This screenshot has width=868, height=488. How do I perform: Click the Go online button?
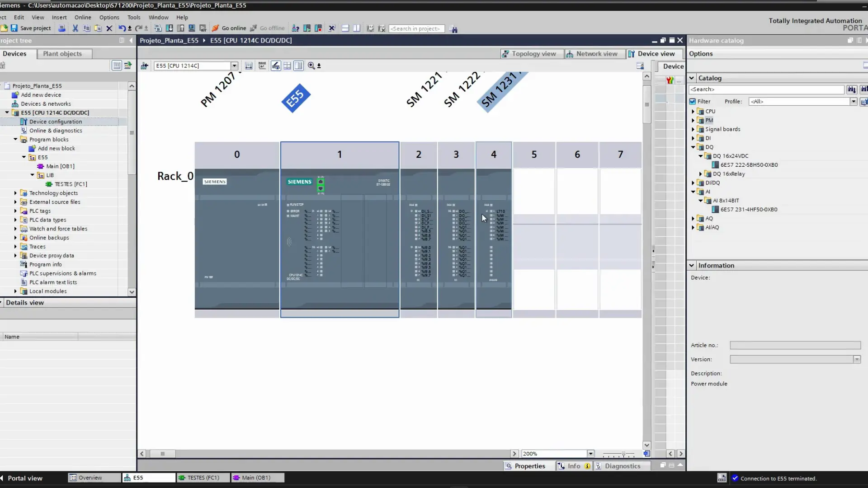click(x=229, y=28)
